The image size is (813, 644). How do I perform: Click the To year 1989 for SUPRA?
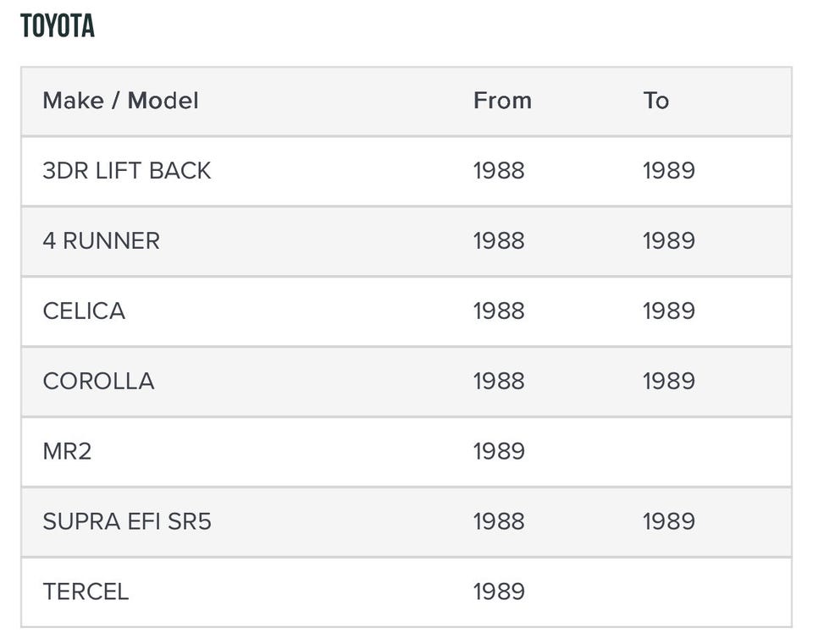coord(668,522)
